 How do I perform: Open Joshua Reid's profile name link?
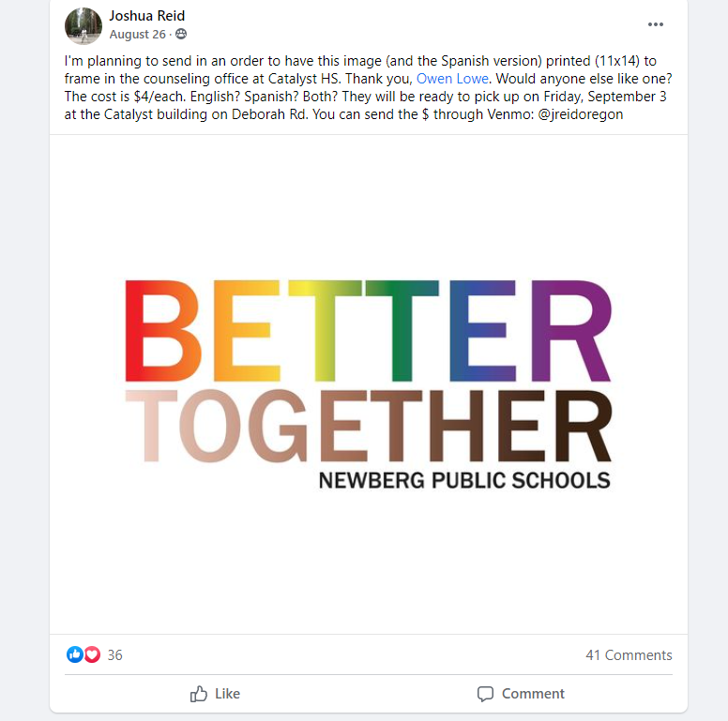tap(146, 16)
